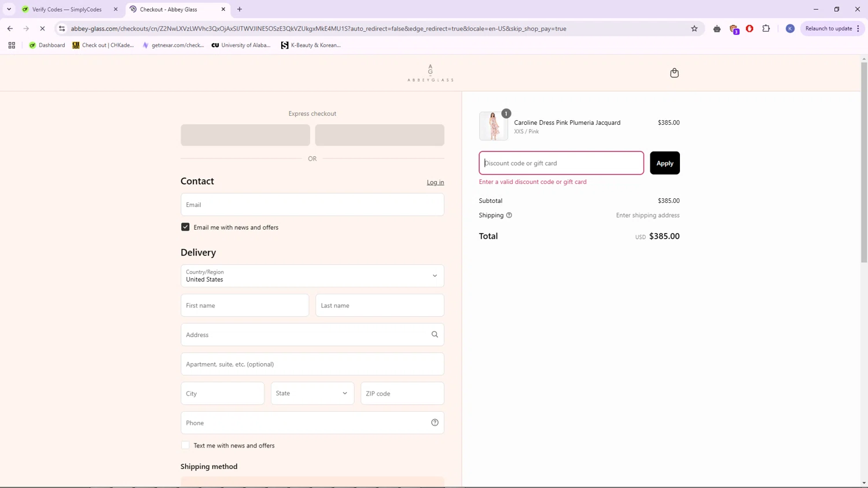Switch to Verify Codes SimplyCodes tab

(67, 9)
